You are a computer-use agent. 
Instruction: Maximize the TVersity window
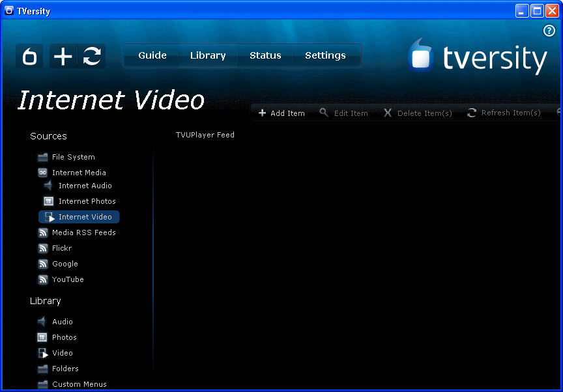(x=537, y=11)
